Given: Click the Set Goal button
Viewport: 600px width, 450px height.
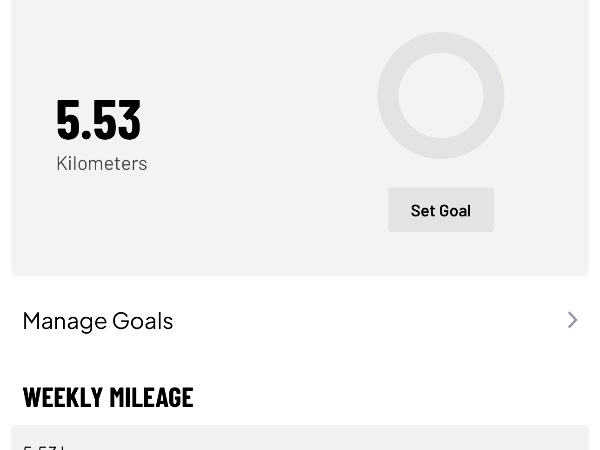Looking at the screenshot, I should pos(440,210).
